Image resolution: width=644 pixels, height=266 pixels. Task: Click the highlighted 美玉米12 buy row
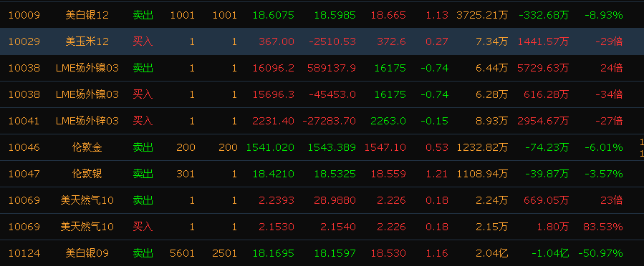pos(322,41)
